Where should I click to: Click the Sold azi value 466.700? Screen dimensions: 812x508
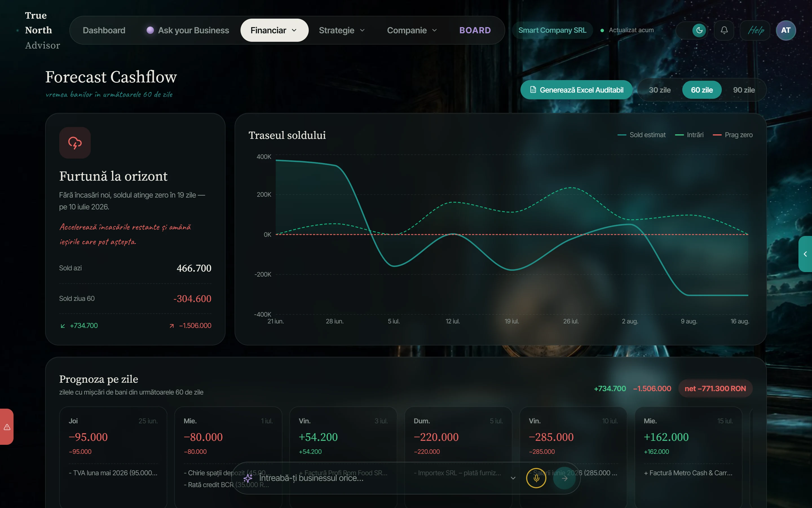tap(194, 268)
